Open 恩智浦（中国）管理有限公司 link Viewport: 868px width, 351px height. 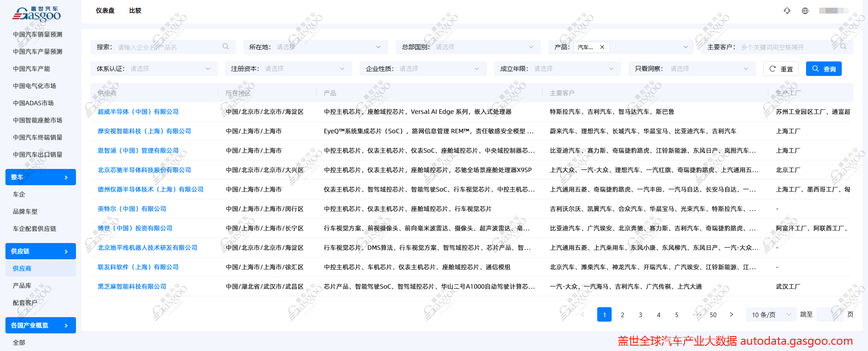click(x=138, y=150)
